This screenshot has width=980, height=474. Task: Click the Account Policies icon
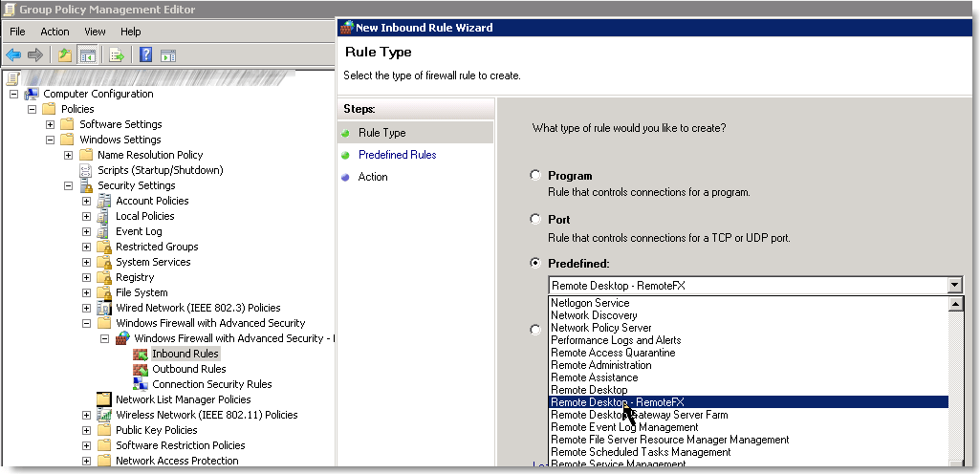pos(104,201)
